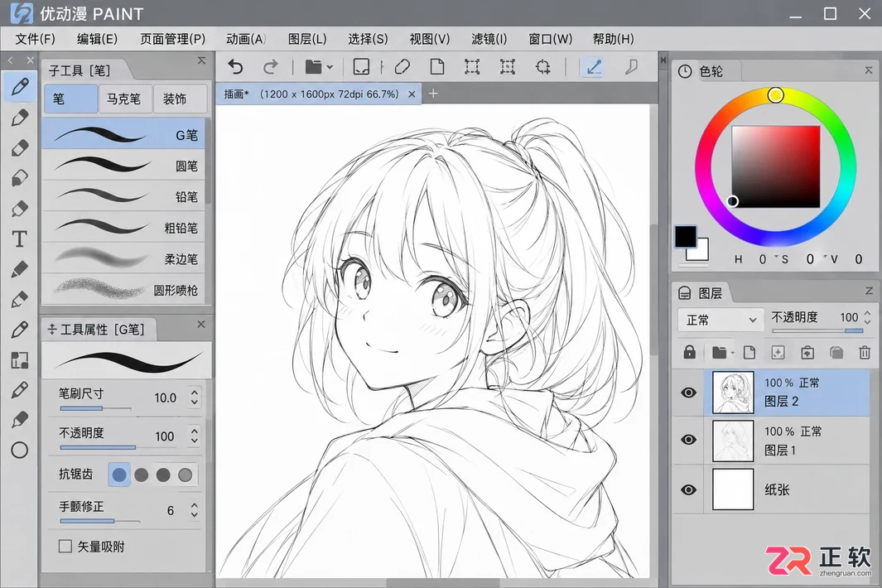Click the black foreground color swatch
Screen dimensions: 882x588
[686, 237]
